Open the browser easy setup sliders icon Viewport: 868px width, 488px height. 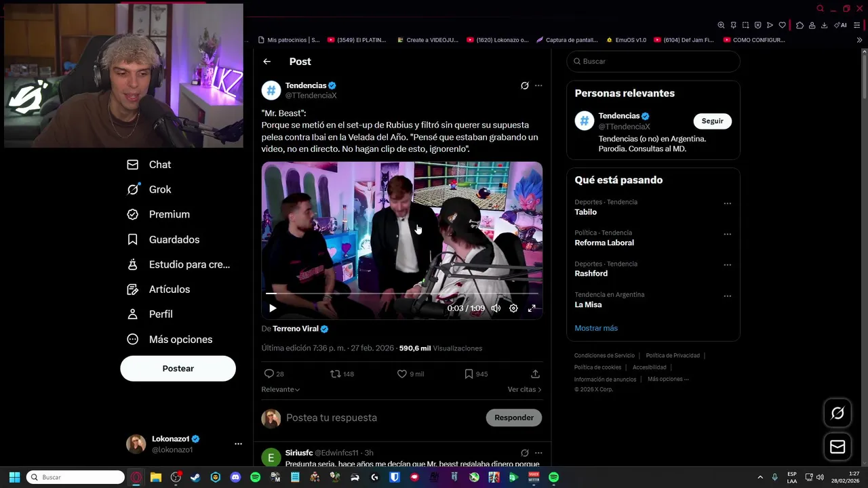tap(857, 25)
